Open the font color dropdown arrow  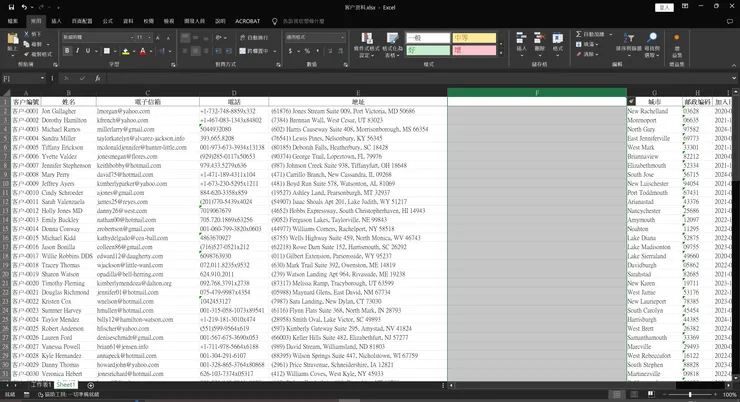pos(151,51)
